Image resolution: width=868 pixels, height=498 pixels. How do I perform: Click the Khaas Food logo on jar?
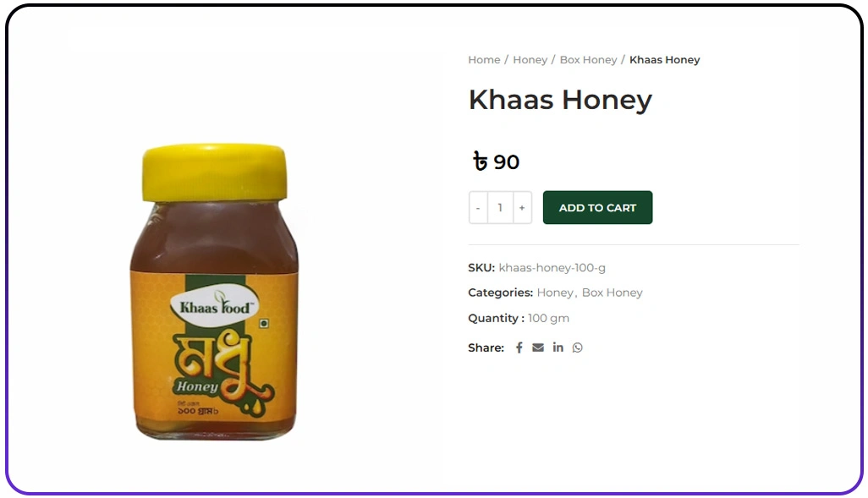click(x=215, y=306)
